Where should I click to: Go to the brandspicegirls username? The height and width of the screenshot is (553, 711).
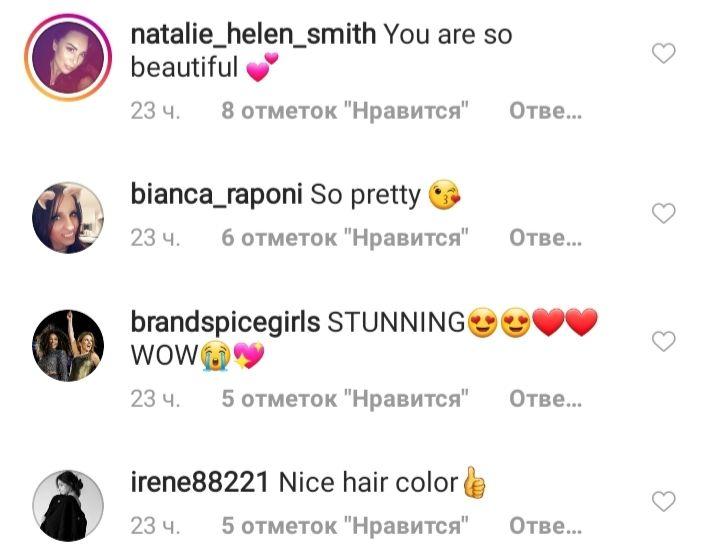click(225, 323)
